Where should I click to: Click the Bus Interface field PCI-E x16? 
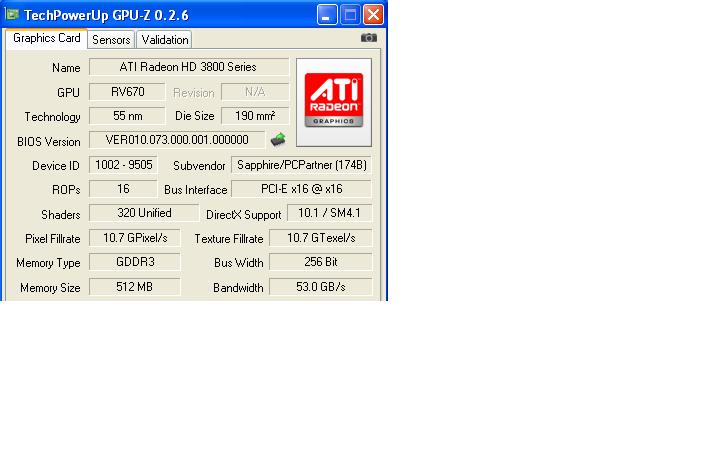(x=302, y=189)
